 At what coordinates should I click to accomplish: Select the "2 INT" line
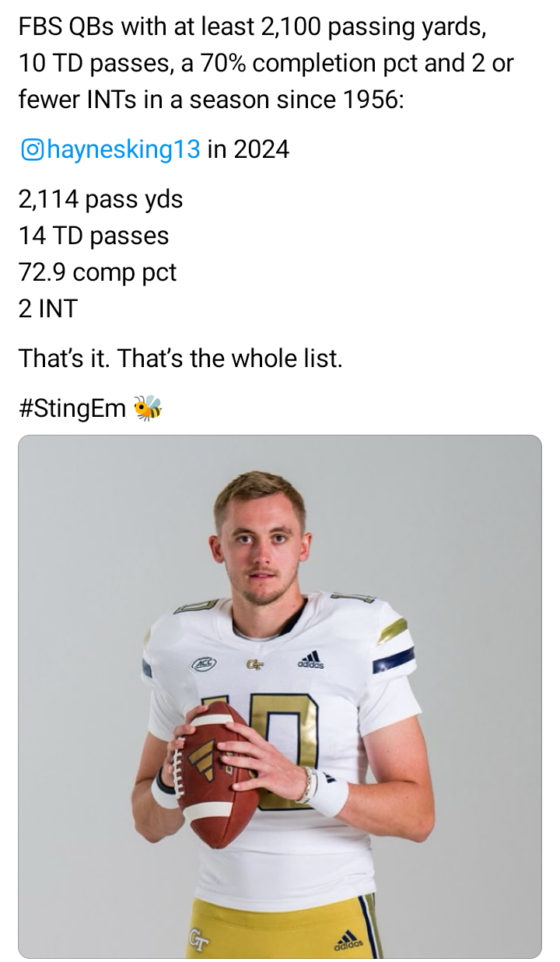click(x=48, y=309)
